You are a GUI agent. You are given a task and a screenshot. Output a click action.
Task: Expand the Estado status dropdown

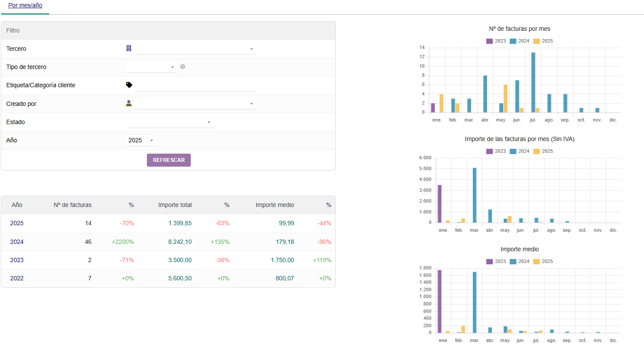169,122
